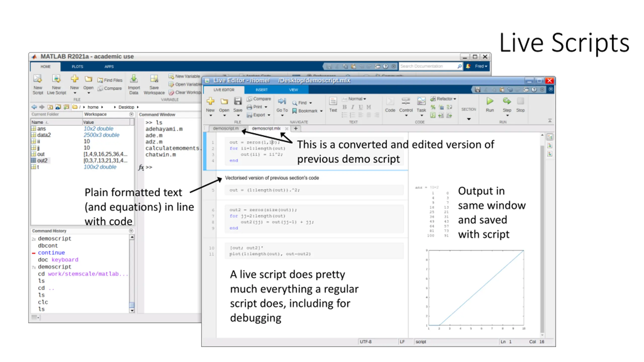Click the Find Files button

(110, 80)
